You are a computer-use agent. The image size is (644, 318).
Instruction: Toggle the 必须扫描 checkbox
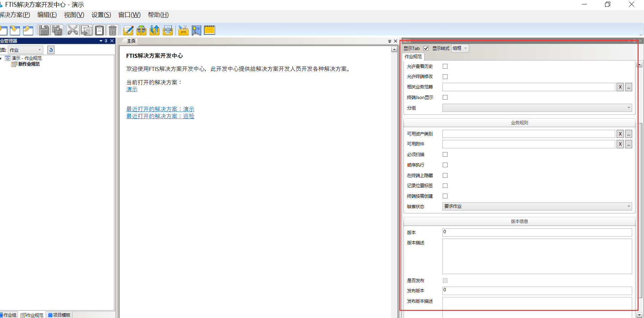coord(445,154)
